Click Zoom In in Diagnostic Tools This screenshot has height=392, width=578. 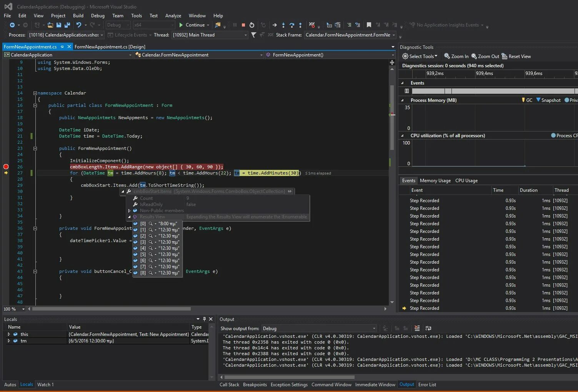click(456, 56)
